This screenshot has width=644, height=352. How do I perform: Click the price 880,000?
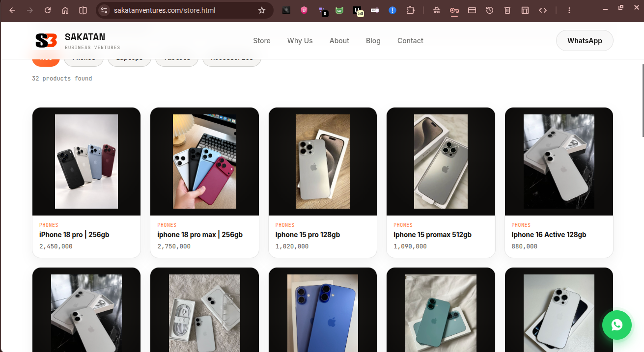point(524,246)
